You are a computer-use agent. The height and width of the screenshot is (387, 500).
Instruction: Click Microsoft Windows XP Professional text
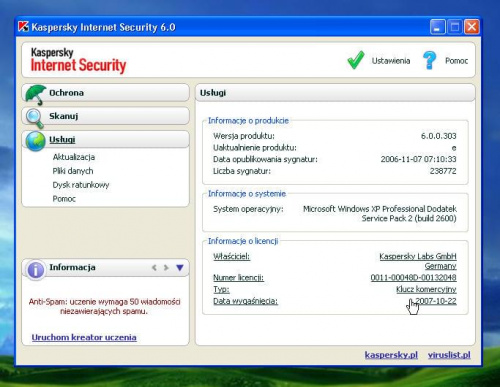pyautogui.click(x=380, y=214)
